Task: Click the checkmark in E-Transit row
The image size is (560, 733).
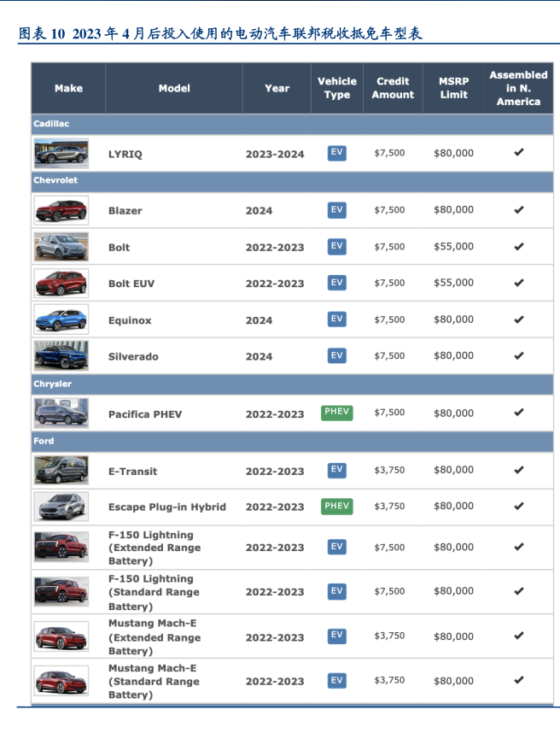Action: [519, 470]
